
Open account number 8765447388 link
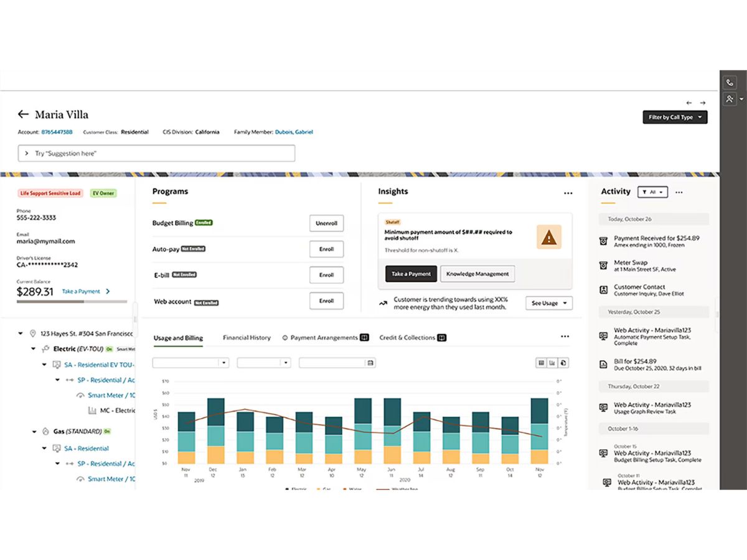pyautogui.click(x=57, y=132)
